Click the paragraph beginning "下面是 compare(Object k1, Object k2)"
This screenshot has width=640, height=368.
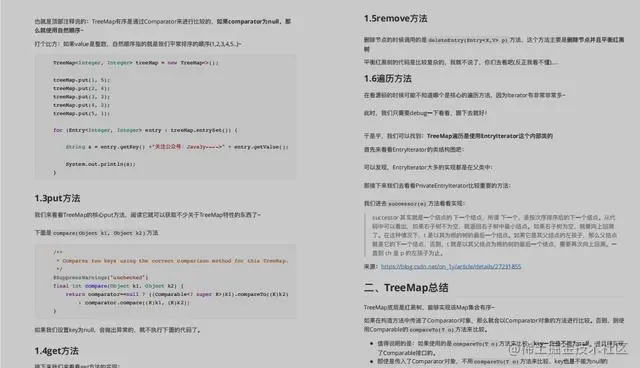[x=96, y=233]
